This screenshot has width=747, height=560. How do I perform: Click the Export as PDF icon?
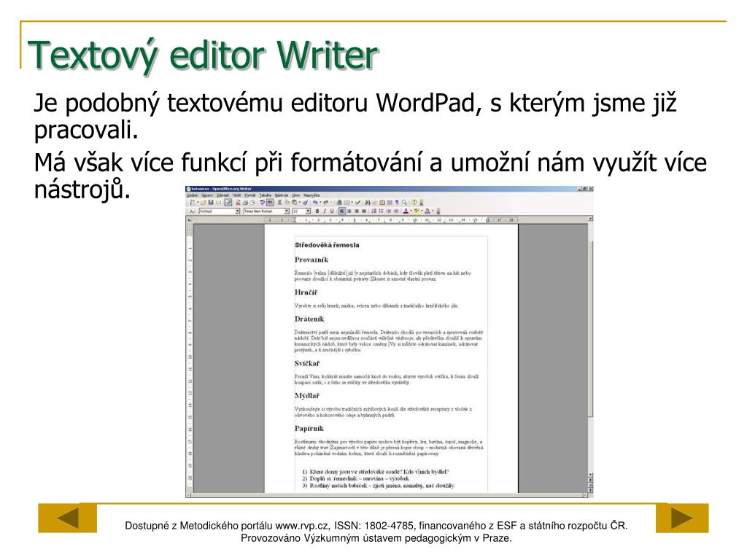239,202
